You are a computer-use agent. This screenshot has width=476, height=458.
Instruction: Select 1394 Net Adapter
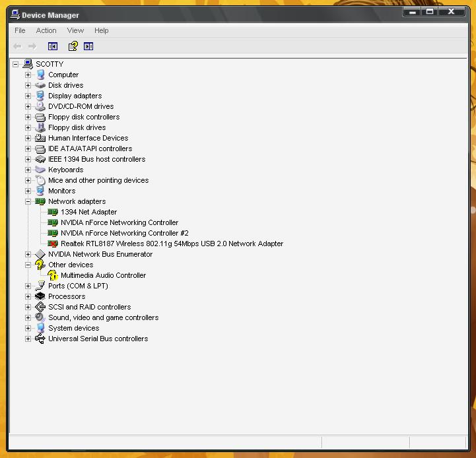click(x=88, y=212)
